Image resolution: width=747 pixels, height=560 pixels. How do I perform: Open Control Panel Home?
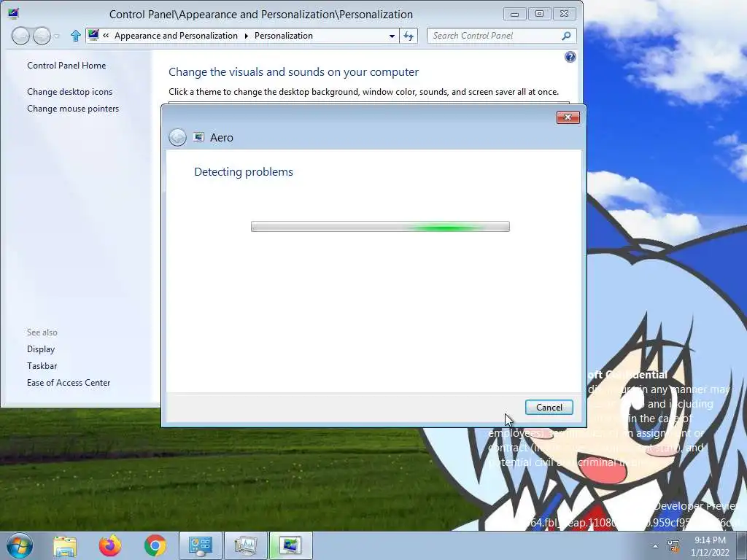[x=66, y=66]
